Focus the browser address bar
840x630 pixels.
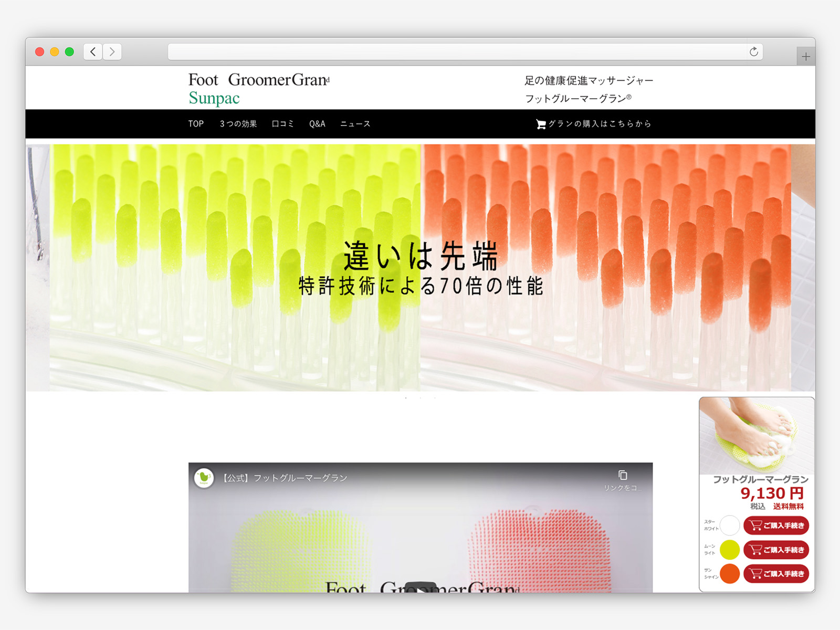coord(465,51)
